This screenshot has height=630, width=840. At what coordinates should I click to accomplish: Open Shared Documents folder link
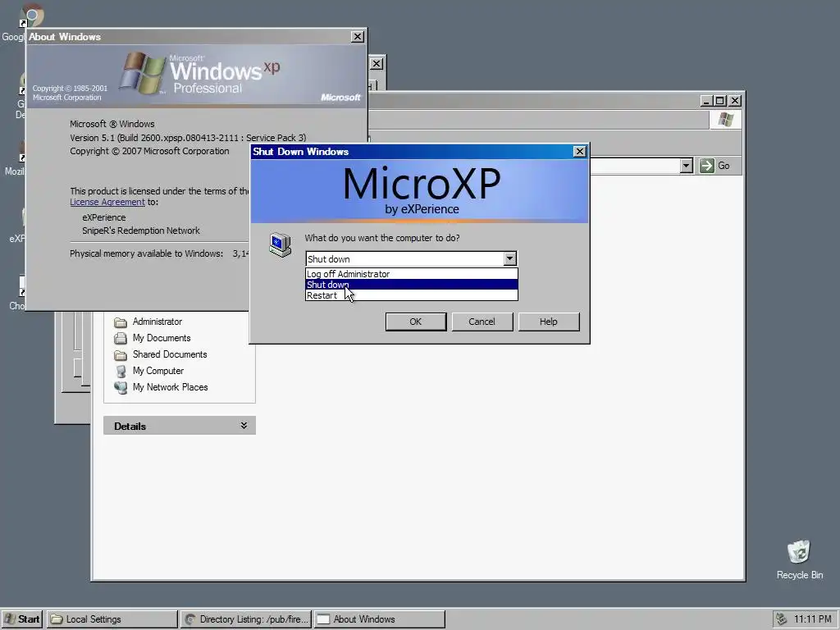click(170, 354)
